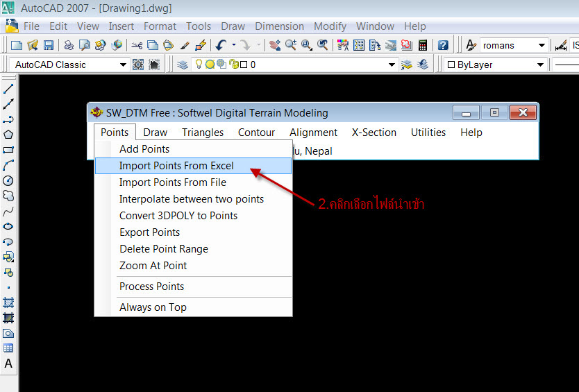Image resolution: width=579 pixels, height=392 pixels.
Task: Select the Line tool in Draw toolbar
Action: coord(8,89)
